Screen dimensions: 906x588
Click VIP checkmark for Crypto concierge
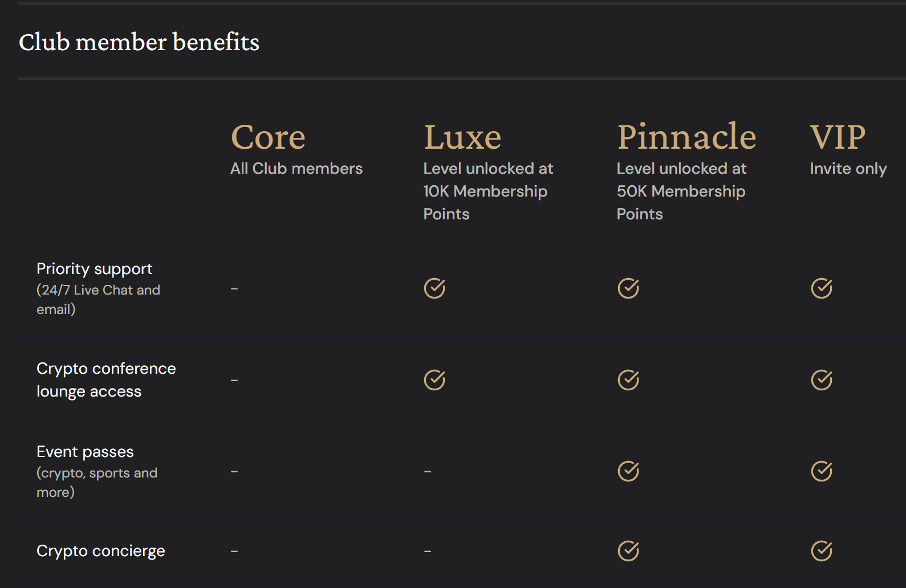click(822, 551)
